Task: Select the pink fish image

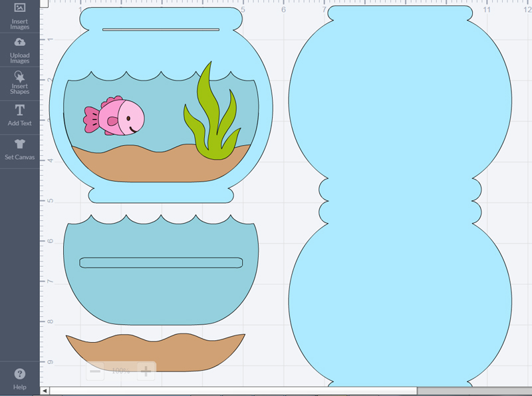Action: pos(115,116)
